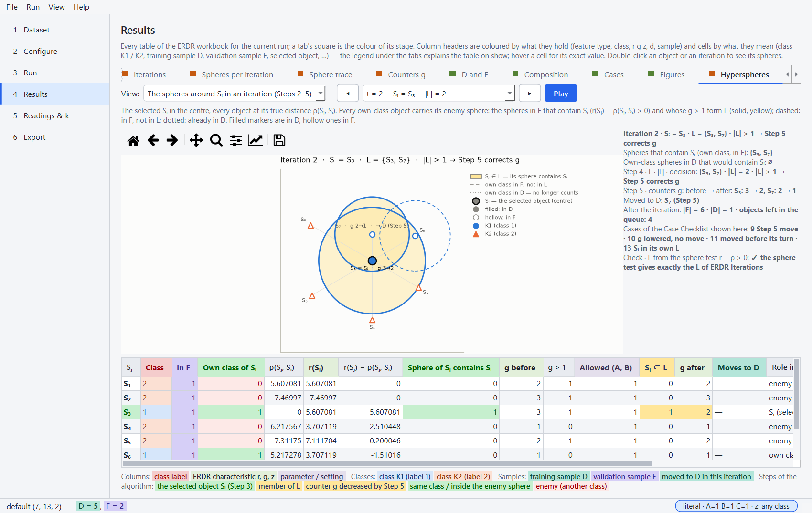Reset plot view with Home icon
The width and height of the screenshot is (812, 513).
133,140
